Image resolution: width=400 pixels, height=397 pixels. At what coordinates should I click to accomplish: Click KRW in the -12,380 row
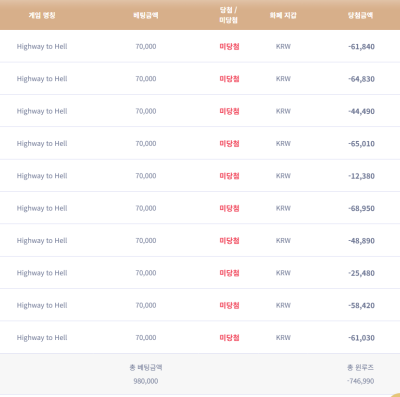[x=283, y=176]
